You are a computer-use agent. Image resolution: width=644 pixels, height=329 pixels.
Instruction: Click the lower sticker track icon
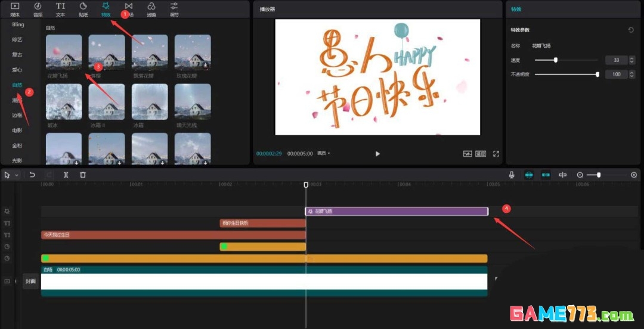(x=7, y=258)
